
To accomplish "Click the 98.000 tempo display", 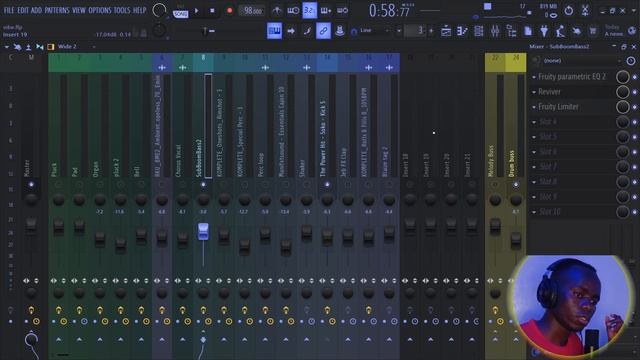I will [252, 11].
